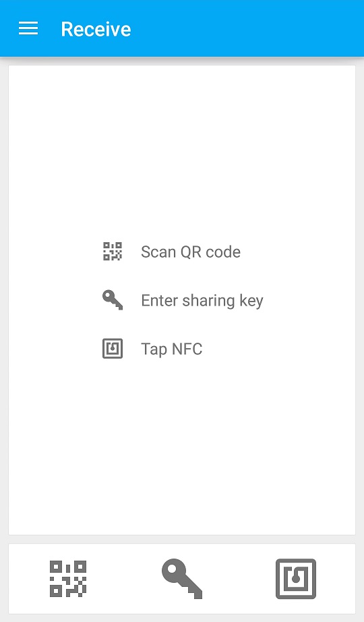Click the word Scan in the first option
Image resolution: width=364 pixels, height=622 pixels.
(158, 252)
